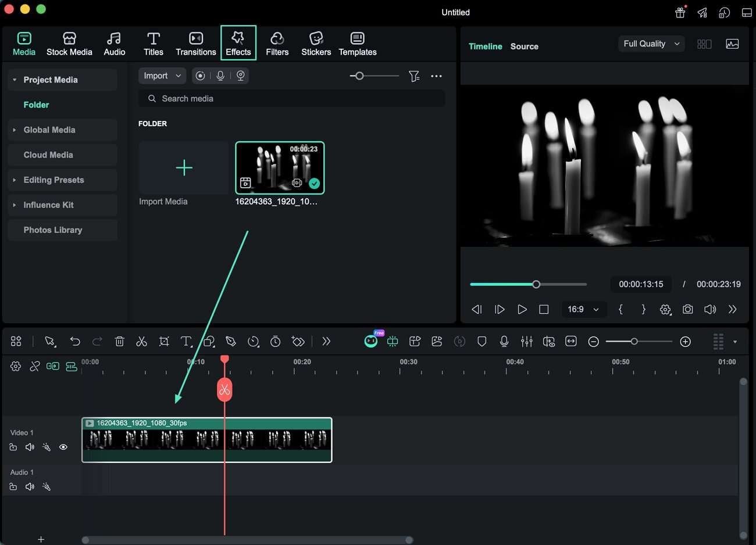Collapse the Project Media section
756x545 pixels.
click(15, 80)
